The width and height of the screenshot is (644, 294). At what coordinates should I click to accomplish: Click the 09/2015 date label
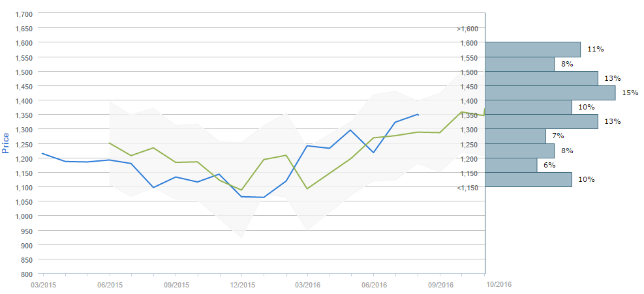pyautogui.click(x=176, y=285)
